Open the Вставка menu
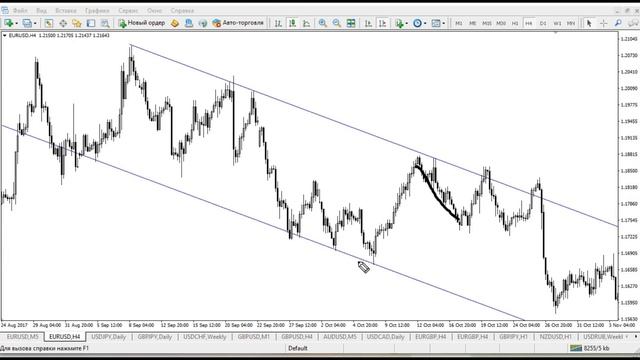Viewport: 640px width, 360px height. pyautogui.click(x=65, y=11)
